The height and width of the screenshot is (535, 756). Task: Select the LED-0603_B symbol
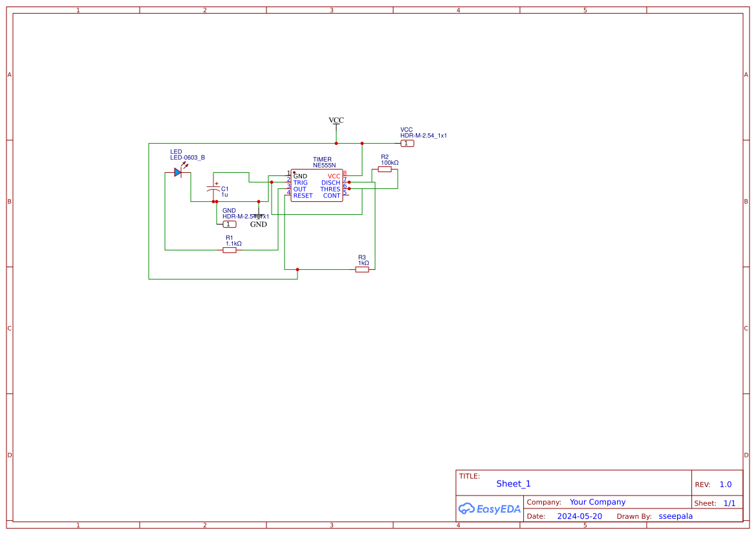(x=177, y=172)
